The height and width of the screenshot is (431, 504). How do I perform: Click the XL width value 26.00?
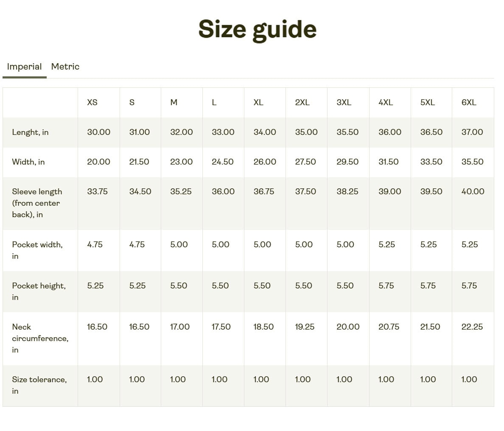click(265, 162)
